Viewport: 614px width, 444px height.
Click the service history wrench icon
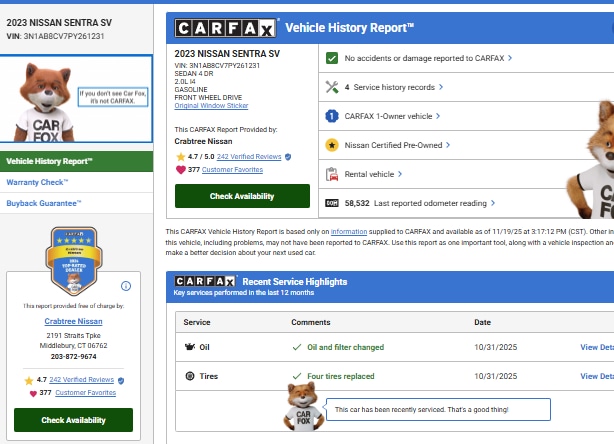pyautogui.click(x=332, y=87)
